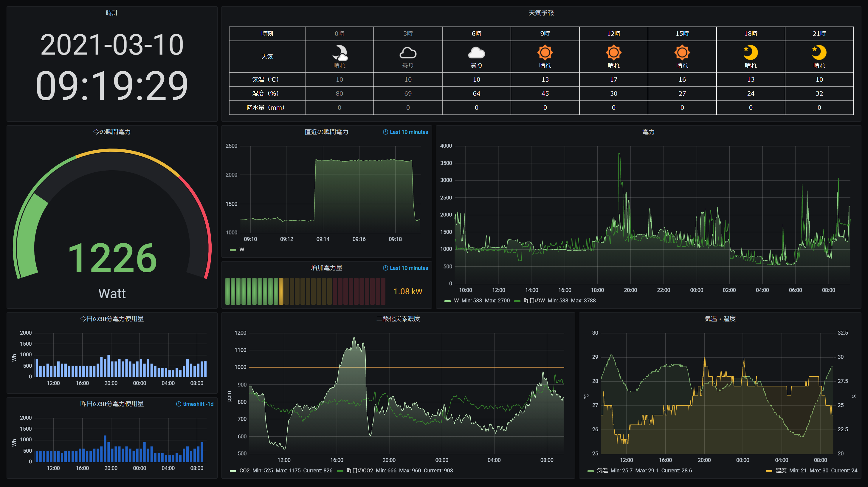
Task: Click the cloud icon in the 6時 column
Action: click(476, 53)
